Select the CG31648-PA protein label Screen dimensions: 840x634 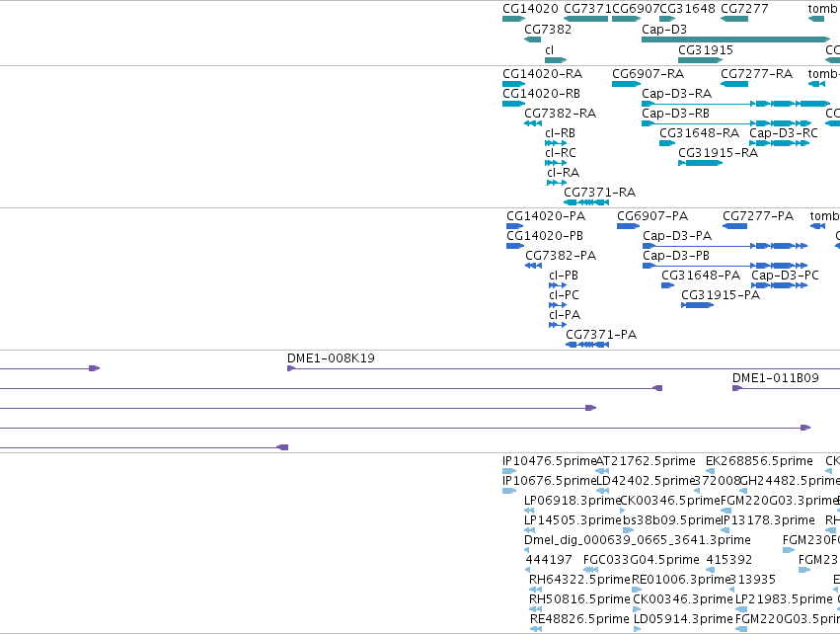[701, 276]
